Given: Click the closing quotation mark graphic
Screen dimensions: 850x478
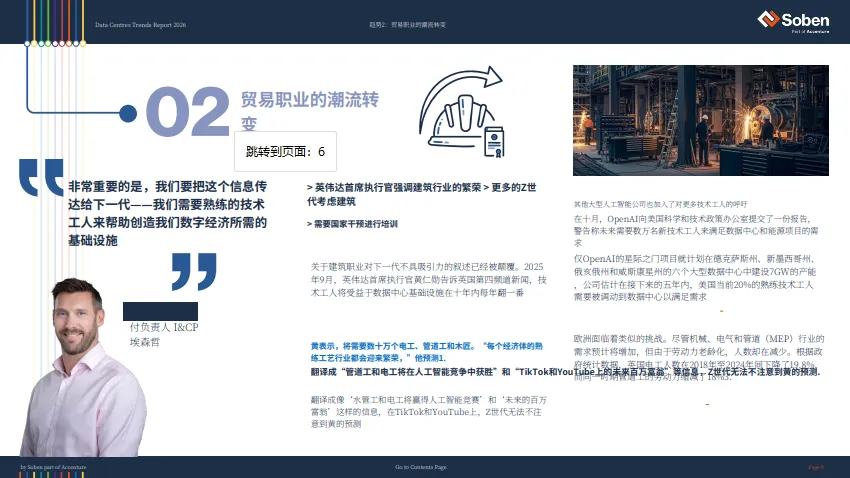Looking at the screenshot, I should tap(194, 272).
